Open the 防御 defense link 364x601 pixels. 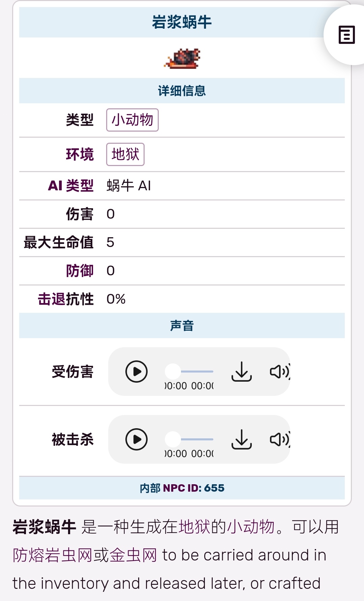[80, 271]
